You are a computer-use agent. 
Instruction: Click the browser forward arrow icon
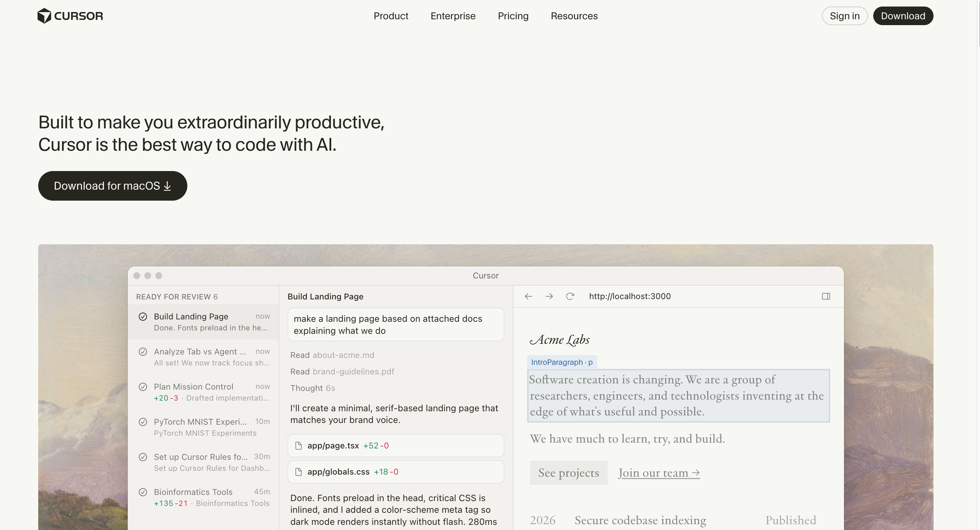pyautogui.click(x=549, y=296)
